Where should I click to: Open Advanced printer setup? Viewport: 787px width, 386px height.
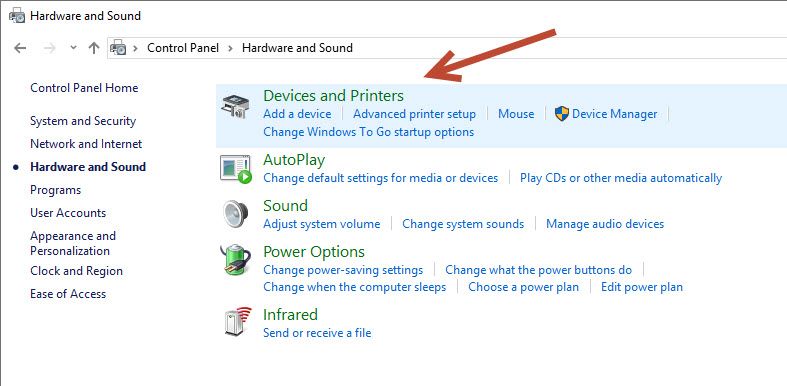(414, 114)
